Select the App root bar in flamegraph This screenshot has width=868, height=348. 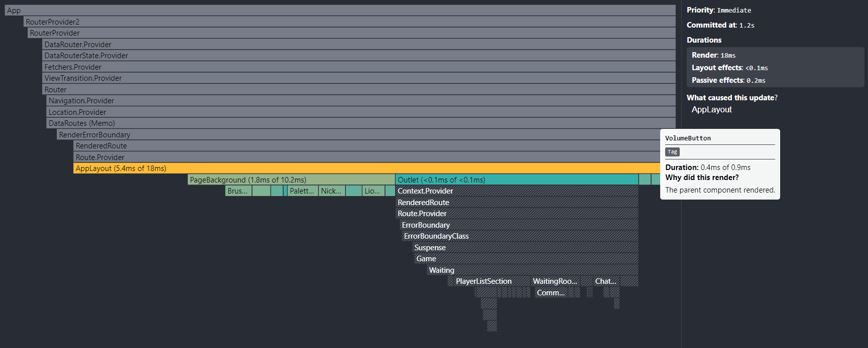(x=340, y=11)
